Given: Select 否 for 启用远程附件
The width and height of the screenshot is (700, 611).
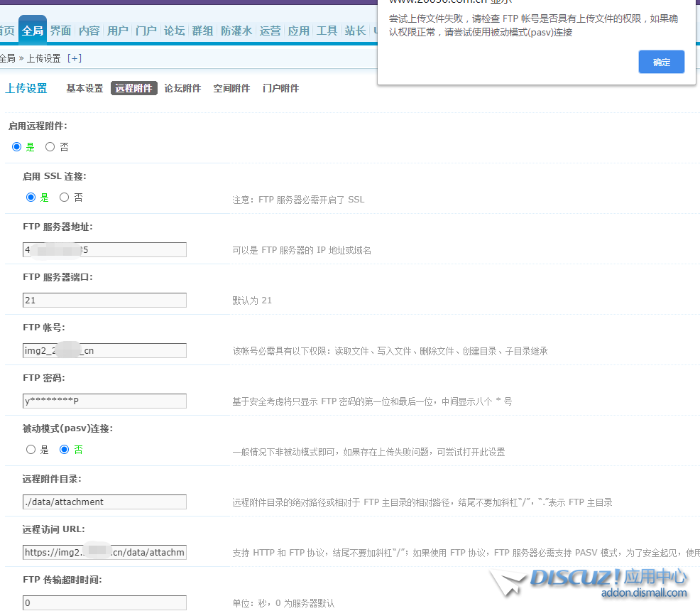Looking at the screenshot, I should point(50,147).
